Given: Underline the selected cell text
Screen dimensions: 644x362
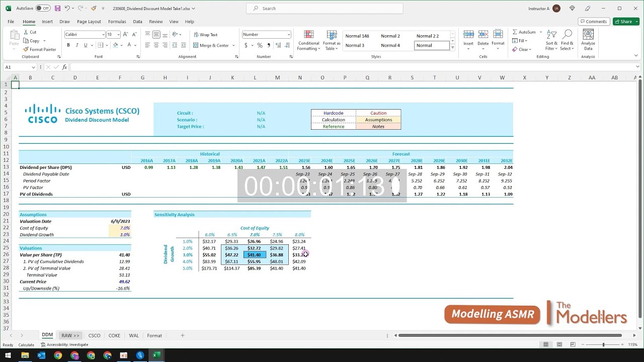Looking at the screenshot, I should (x=85, y=45).
